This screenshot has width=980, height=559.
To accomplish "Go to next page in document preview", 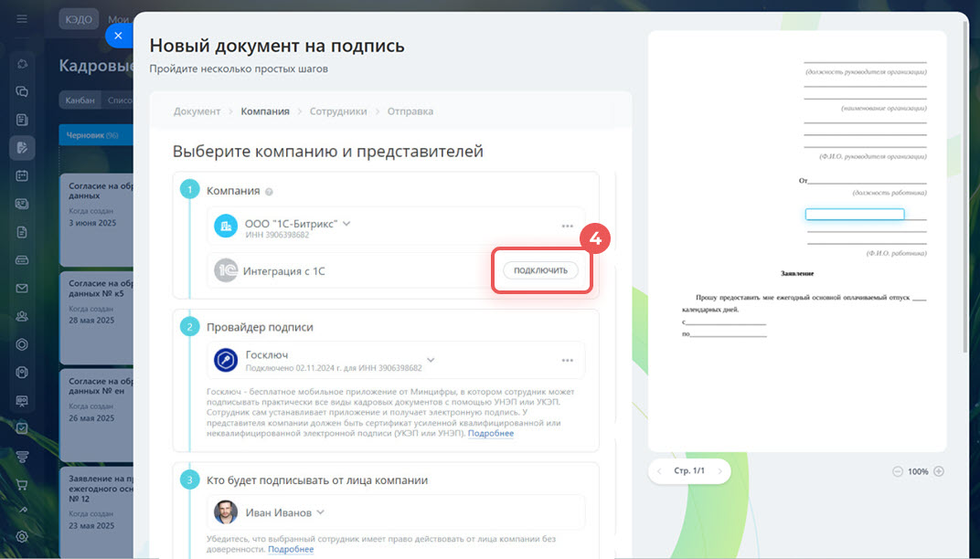I will [719, 471].
